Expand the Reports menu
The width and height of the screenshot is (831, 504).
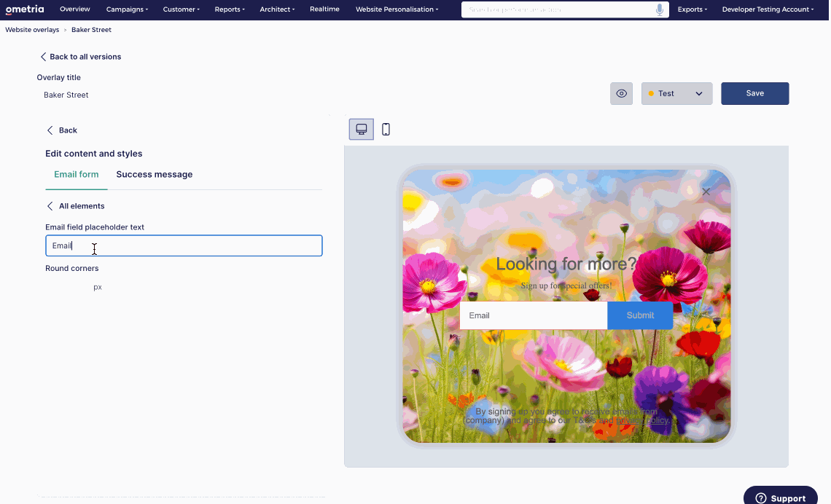point(230,9)
